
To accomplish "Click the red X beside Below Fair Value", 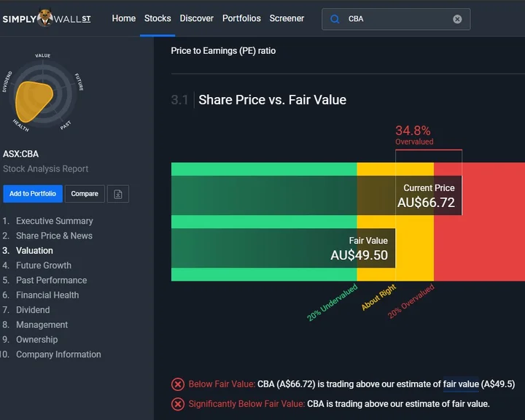I will click(x=178, y=384).
